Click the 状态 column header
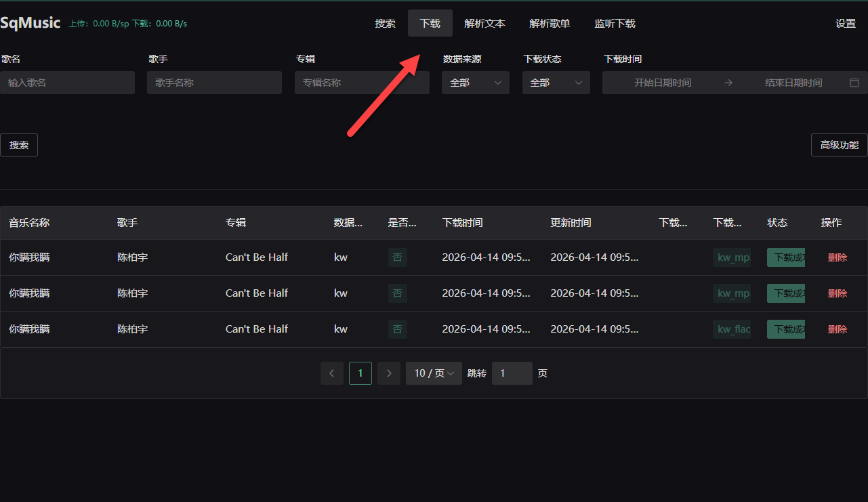The width and height of the screenshot is (868, 502). [778, 223]
